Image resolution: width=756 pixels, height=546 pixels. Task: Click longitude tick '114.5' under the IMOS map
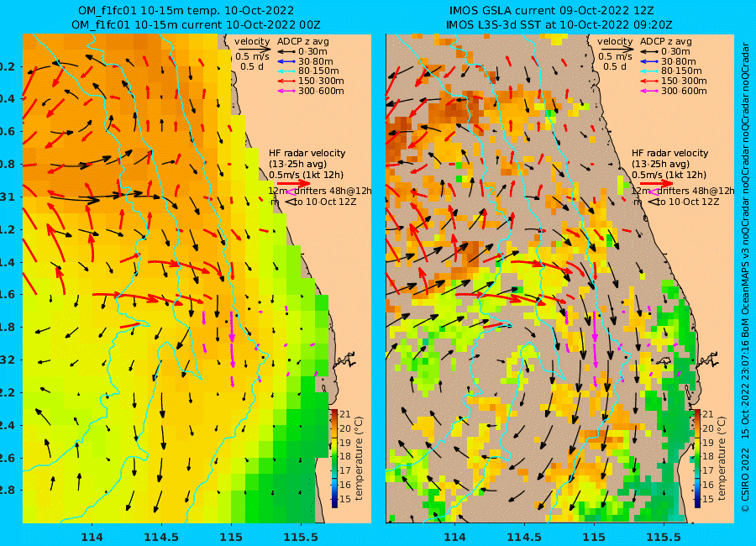click(524, 537)
